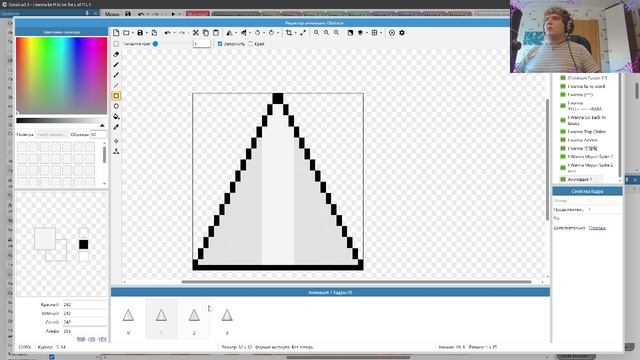Redo the last undone action
This screenshot has height=360, width=640.
click(182, 33)
